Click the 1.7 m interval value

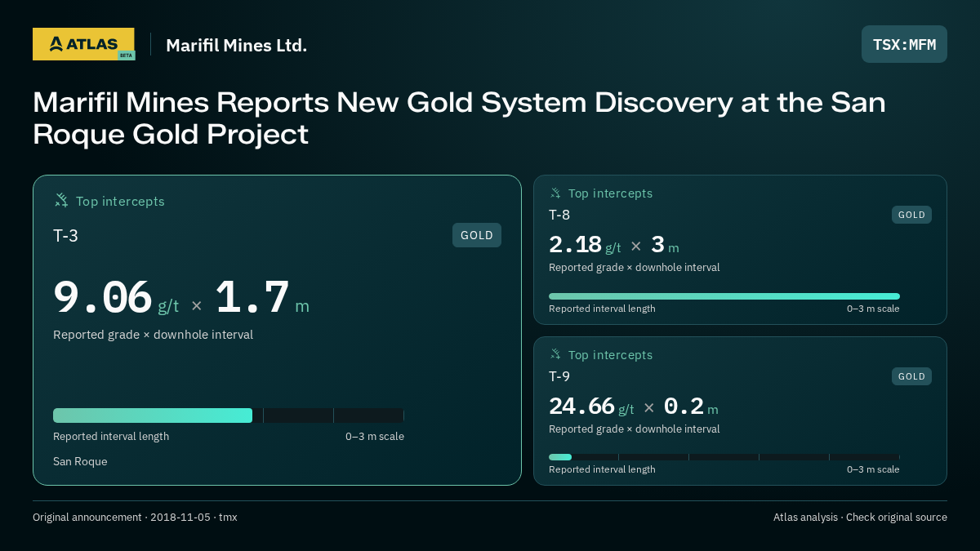(x=262, y=297)
